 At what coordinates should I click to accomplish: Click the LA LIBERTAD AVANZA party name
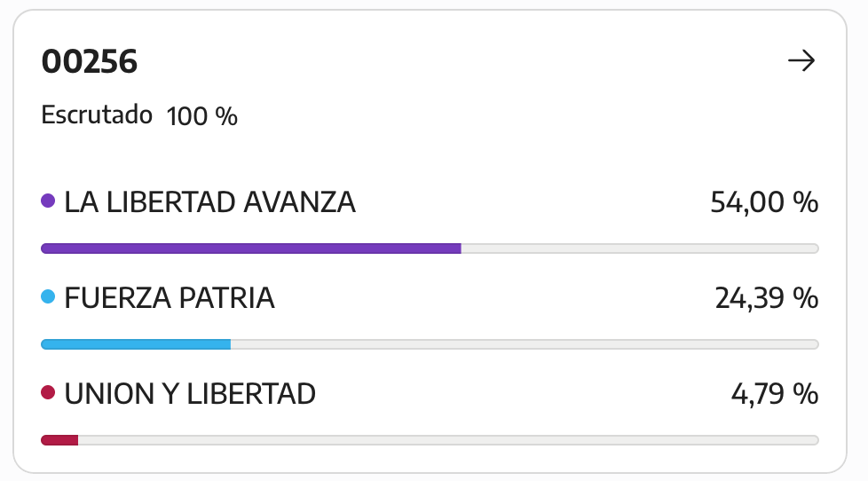(x=209, y=202)
